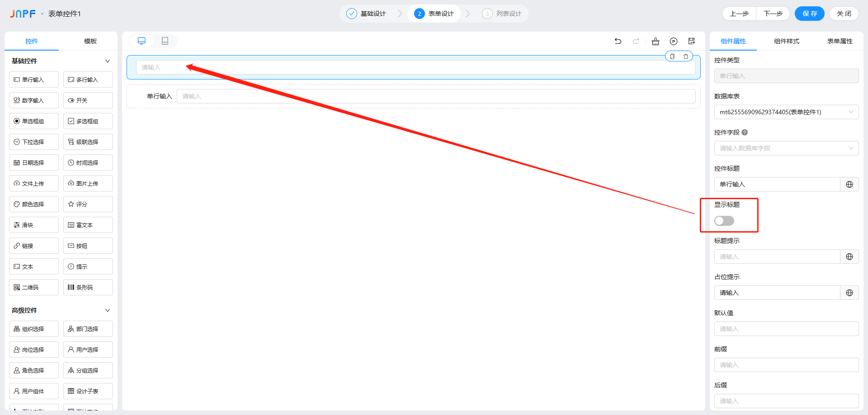Click the redo arrow icon
The image size is (868, 415).
636,41
